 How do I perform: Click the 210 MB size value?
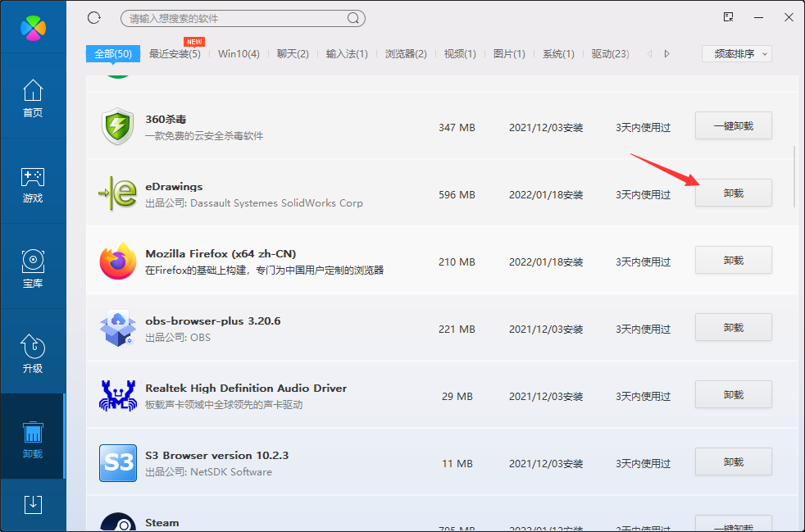tap(457, 261)
